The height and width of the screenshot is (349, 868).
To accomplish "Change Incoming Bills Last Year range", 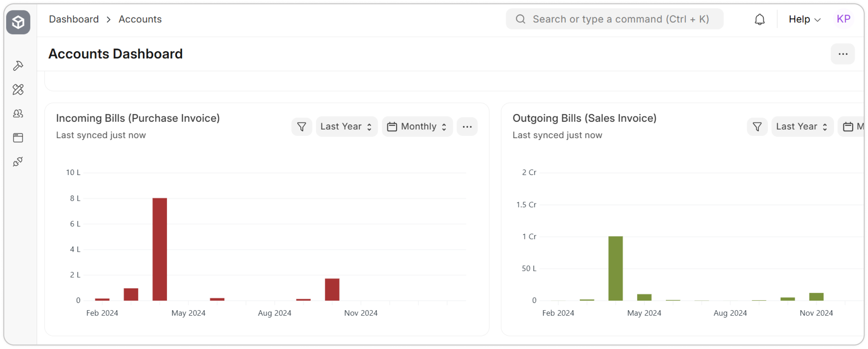I will pyautogui.click(x=346, y=127).
